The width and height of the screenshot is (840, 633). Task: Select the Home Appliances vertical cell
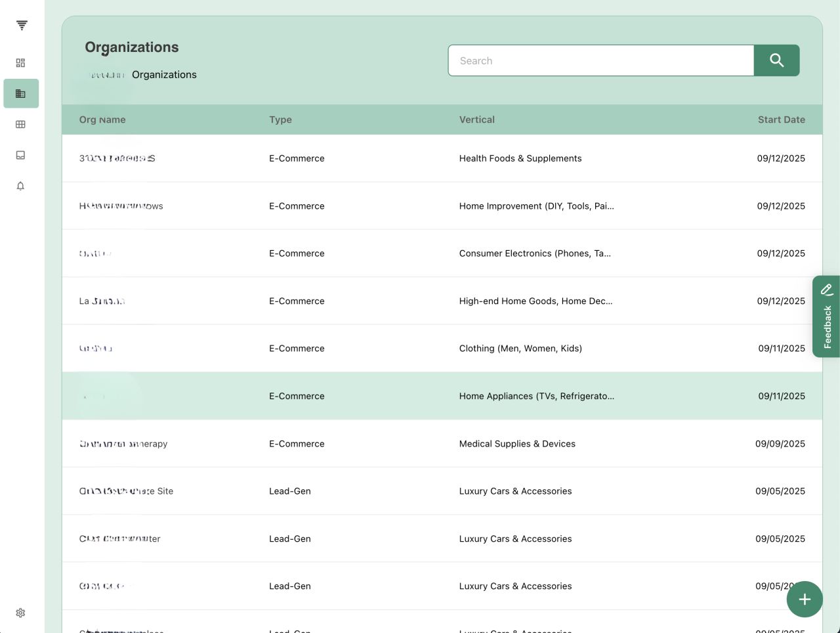[537, 396]
